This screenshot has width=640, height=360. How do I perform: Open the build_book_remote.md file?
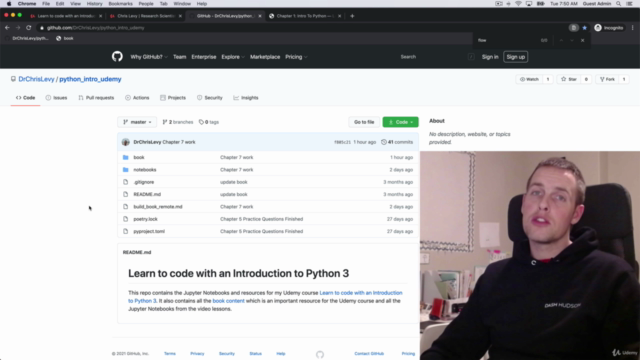click(158, 207)
